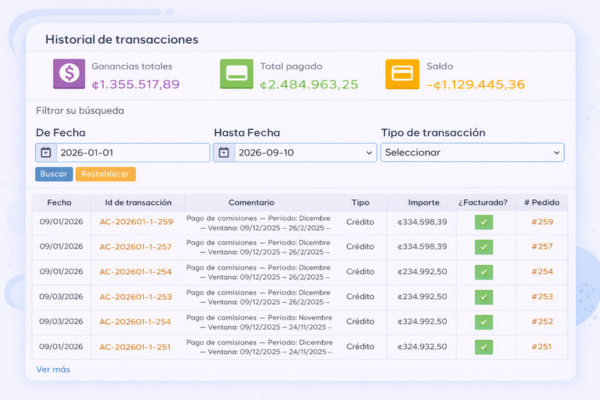Toggle Facturado checkmark for order #257

[x=484, y=247]
